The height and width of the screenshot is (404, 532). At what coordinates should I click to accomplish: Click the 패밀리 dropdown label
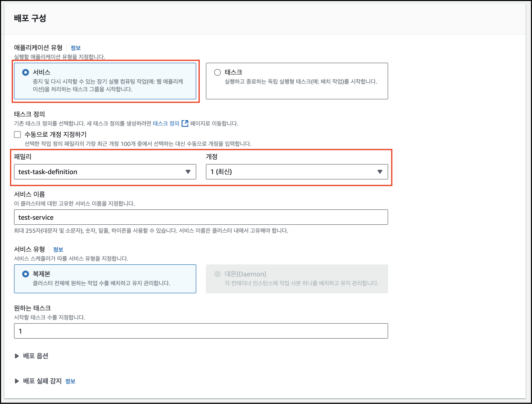point(23,157)
